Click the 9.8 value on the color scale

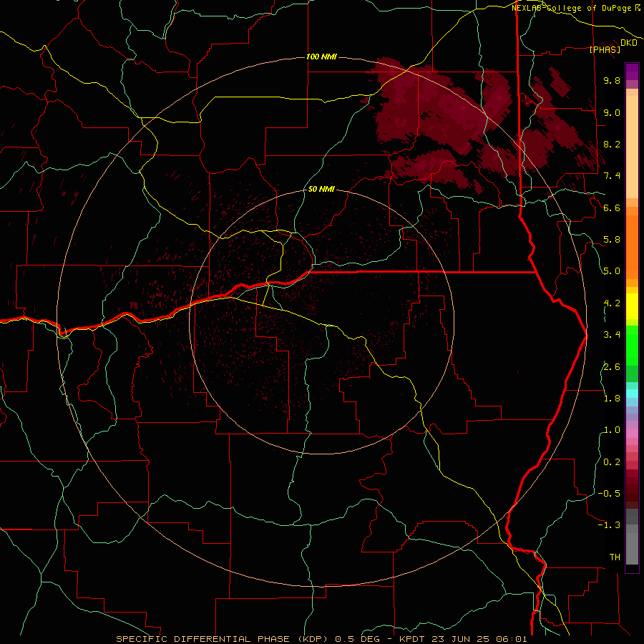click(612, 80)
